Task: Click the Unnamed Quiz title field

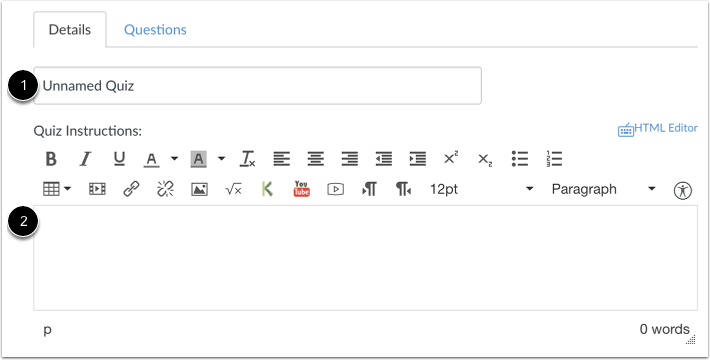Action: tap(257, 86)
